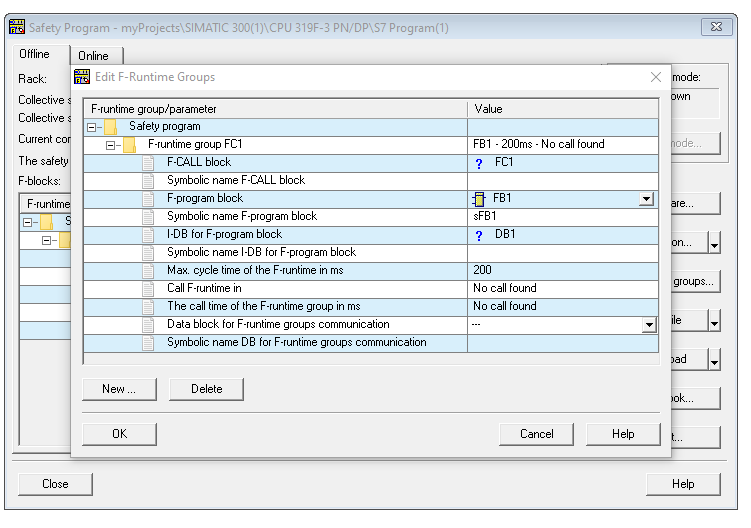
Task: Open the F-program block FB1 dropdown
Action: [x=647, y=199]
